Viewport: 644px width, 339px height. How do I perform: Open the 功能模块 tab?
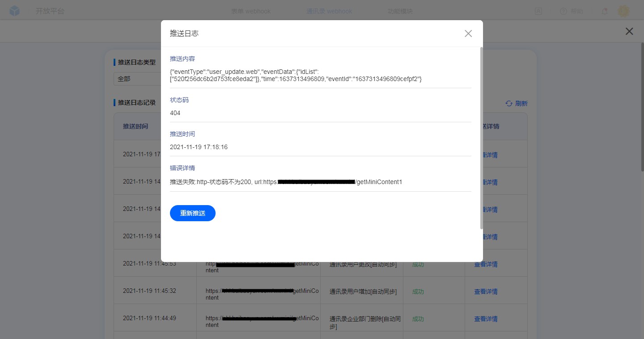400,11
